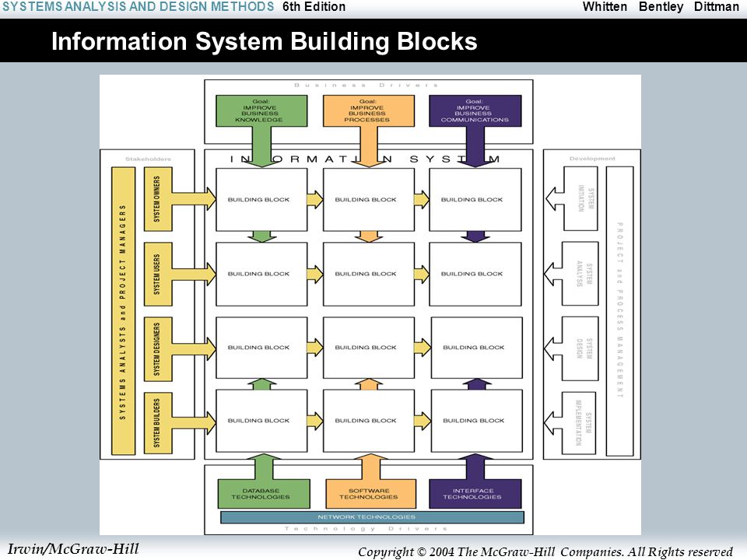Image resolution: width=747 pixels, height=560 pixels.
Task: Click the 'INFORMATION SYSTEM' heading text
Action: (365, 159)
